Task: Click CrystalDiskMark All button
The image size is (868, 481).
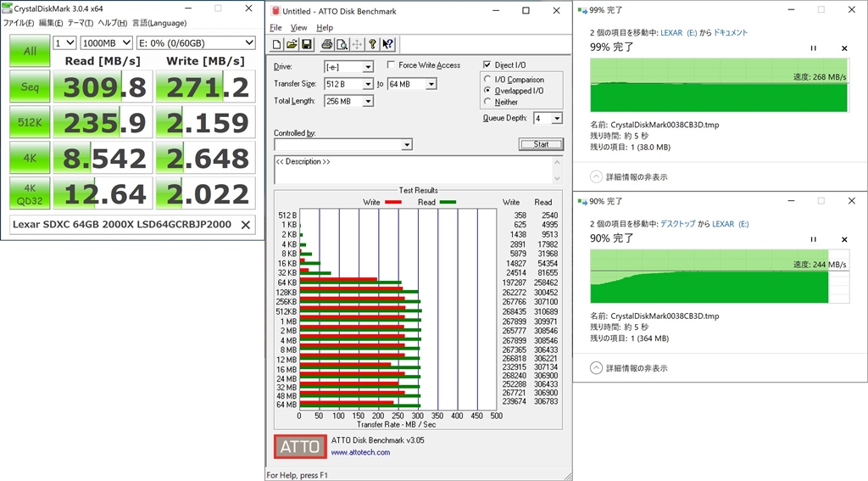Action: pyautogui.click(x=30, y=51)
